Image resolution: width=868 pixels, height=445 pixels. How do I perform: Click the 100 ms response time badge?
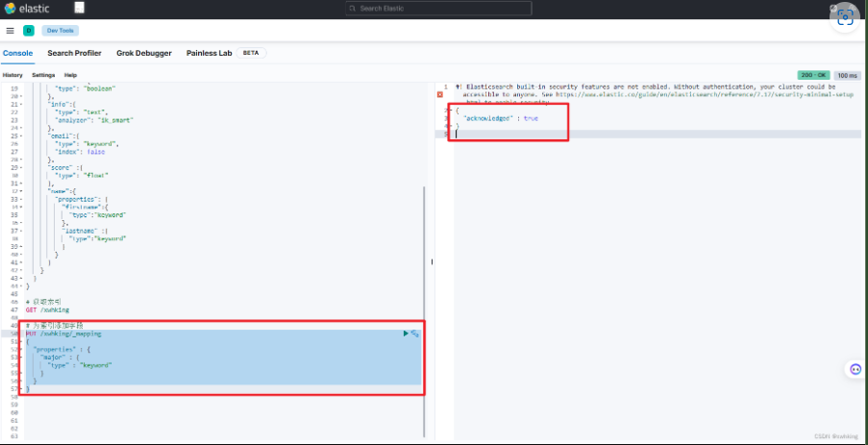(x=847, y=75)
